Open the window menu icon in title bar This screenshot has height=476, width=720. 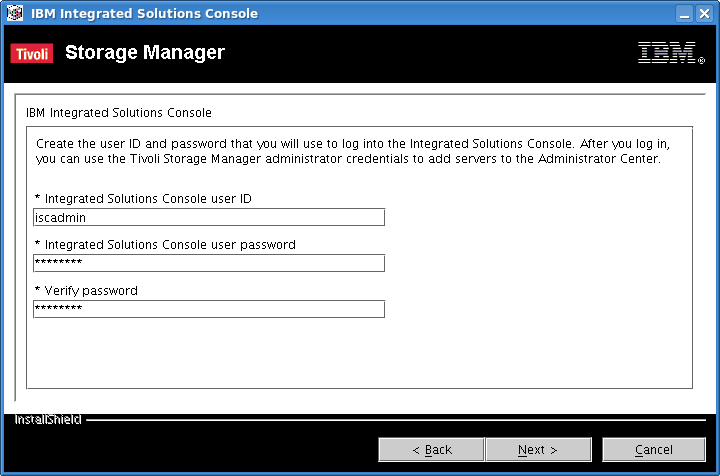[x=15, y=13]
